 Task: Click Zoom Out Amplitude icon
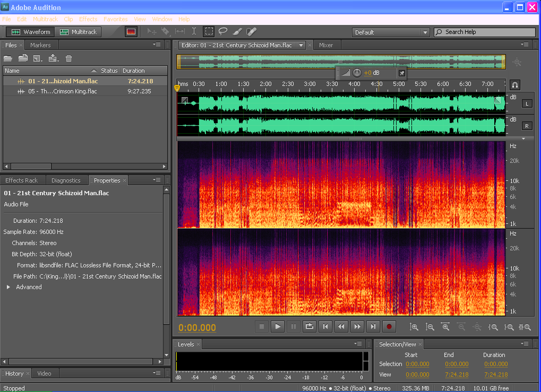point(430,327)
